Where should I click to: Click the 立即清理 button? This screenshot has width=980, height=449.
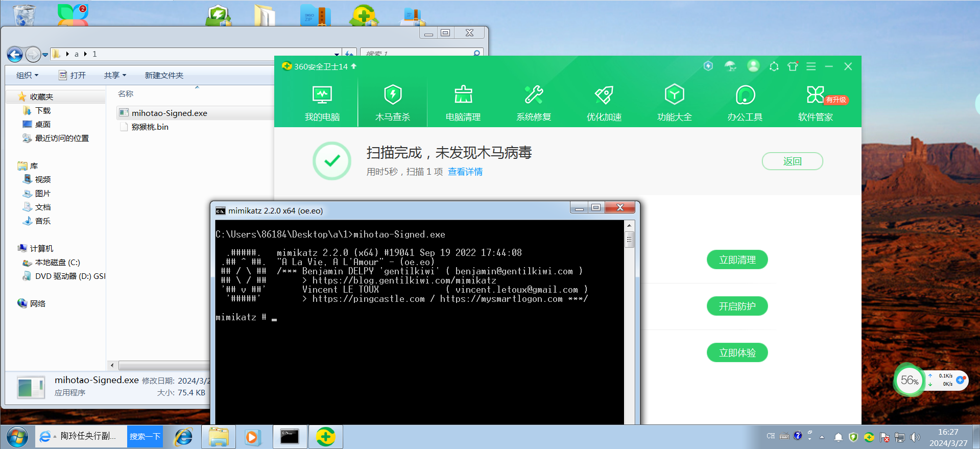tap(737, 259)
